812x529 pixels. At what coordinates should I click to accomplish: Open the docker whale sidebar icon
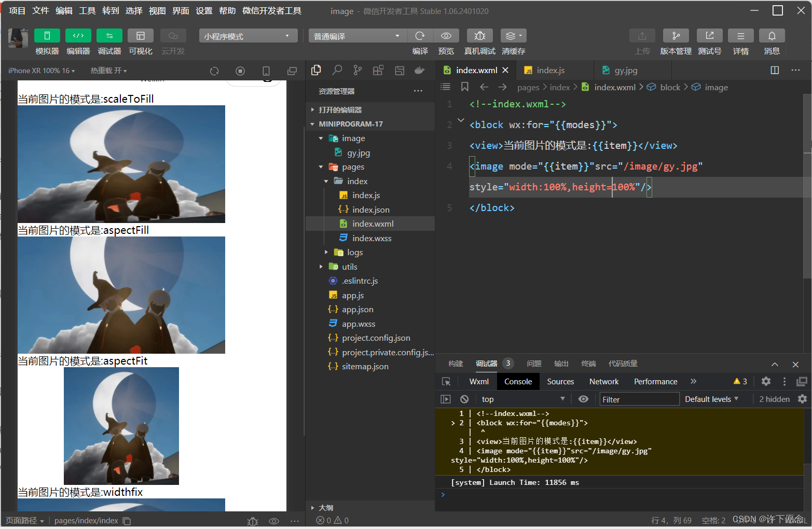(x=420, y=70)
